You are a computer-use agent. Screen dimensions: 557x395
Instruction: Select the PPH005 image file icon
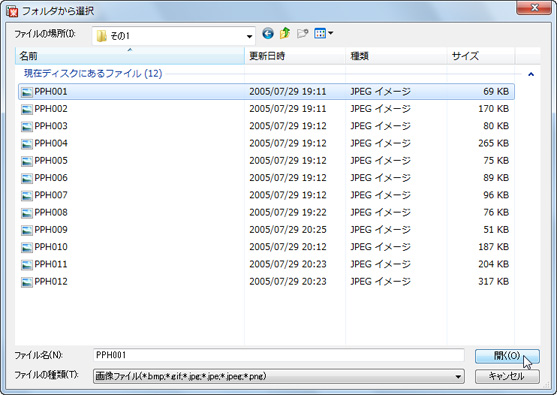(x=27, y=161)
